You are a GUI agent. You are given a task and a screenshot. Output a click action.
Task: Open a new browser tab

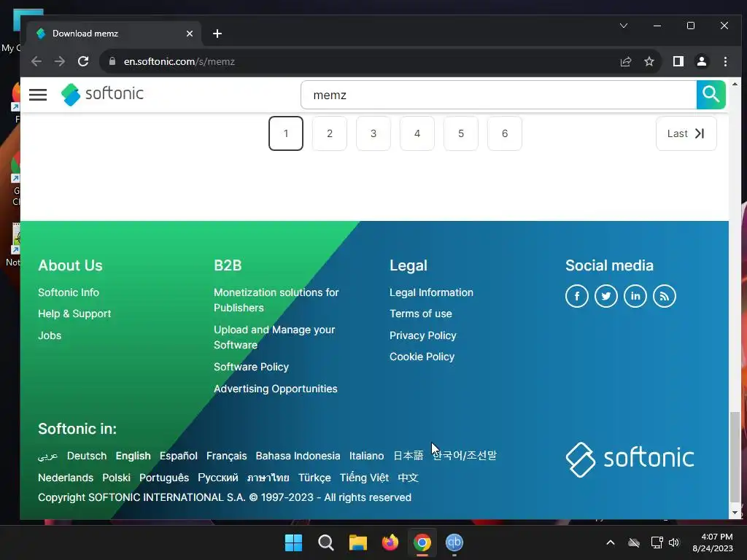pyautogui.click(x=217, y=34)
